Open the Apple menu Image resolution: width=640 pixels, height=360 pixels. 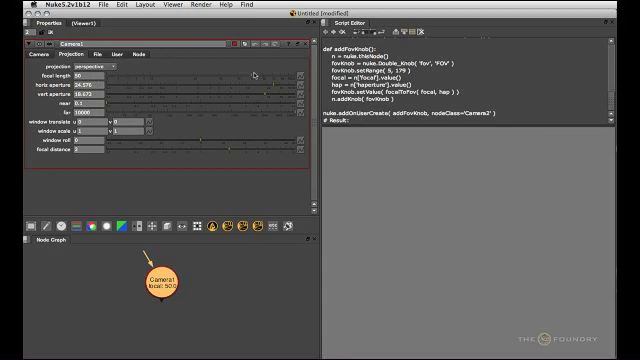[x=34, y=4]
